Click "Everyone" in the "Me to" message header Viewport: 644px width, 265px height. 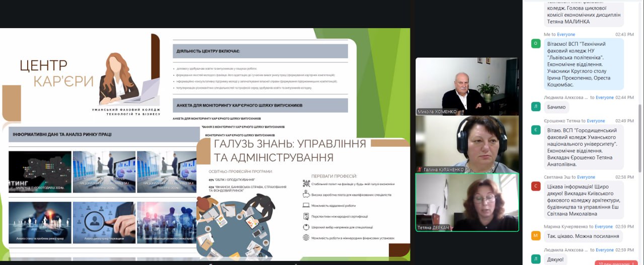[x=566, y=34]
